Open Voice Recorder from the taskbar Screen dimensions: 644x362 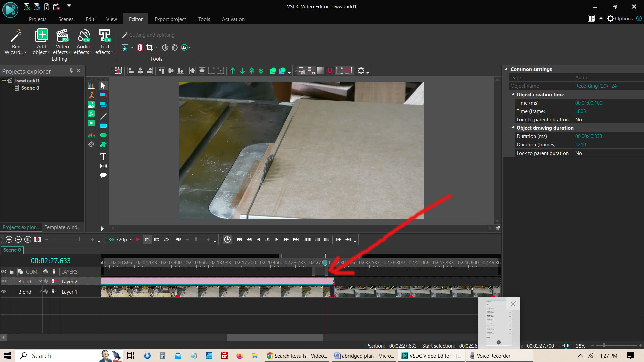coord(493,356)
